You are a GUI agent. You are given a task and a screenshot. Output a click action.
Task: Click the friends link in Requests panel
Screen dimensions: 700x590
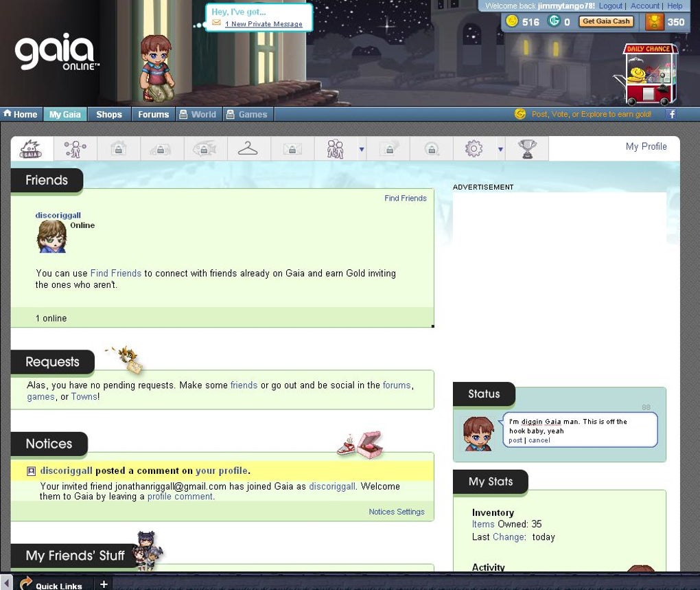point(244,385)
